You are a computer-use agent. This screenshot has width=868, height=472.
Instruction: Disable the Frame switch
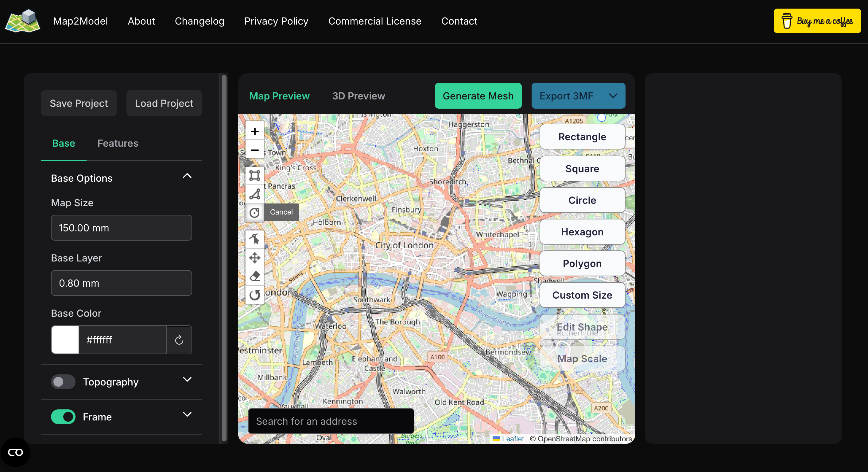pyautogui.click(x=63, y=417)
